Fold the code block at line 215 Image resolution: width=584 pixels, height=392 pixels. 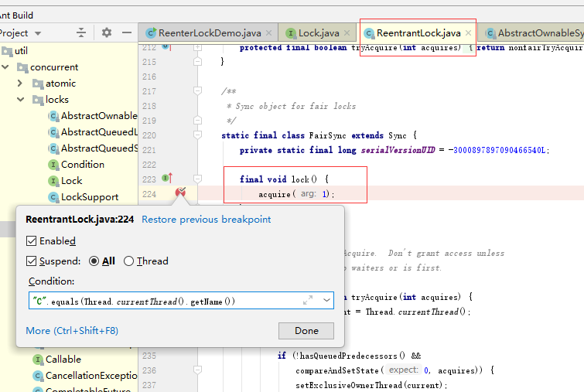(198, 62)
